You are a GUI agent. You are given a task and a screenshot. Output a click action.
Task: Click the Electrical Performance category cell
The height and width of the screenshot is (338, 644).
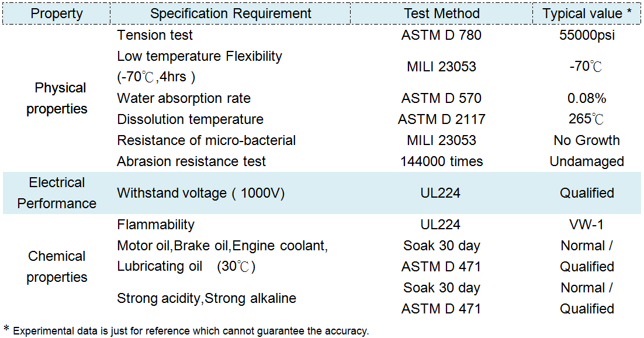click(x=57, y=193)
